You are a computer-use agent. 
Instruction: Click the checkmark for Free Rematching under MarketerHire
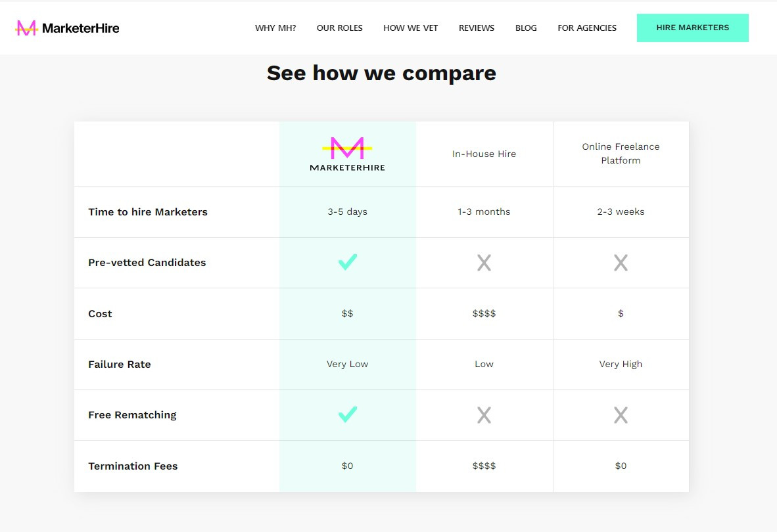click(347, 414)
